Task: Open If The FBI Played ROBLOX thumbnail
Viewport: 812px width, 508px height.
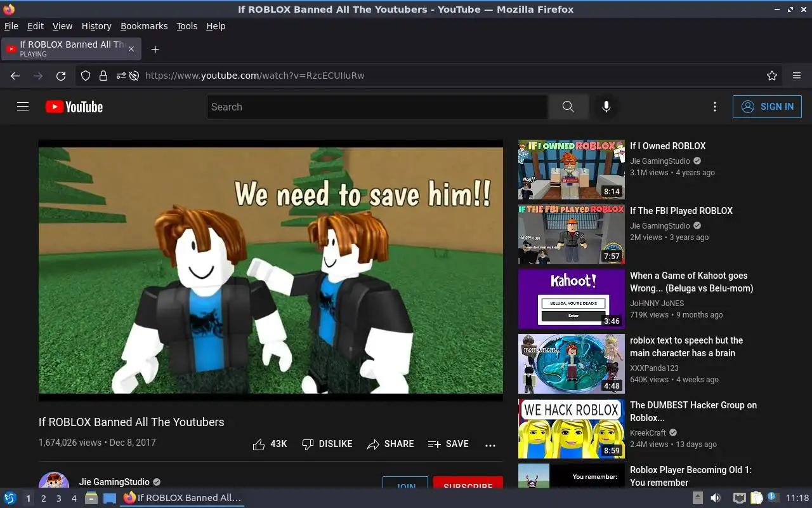Action: (572, 234)
